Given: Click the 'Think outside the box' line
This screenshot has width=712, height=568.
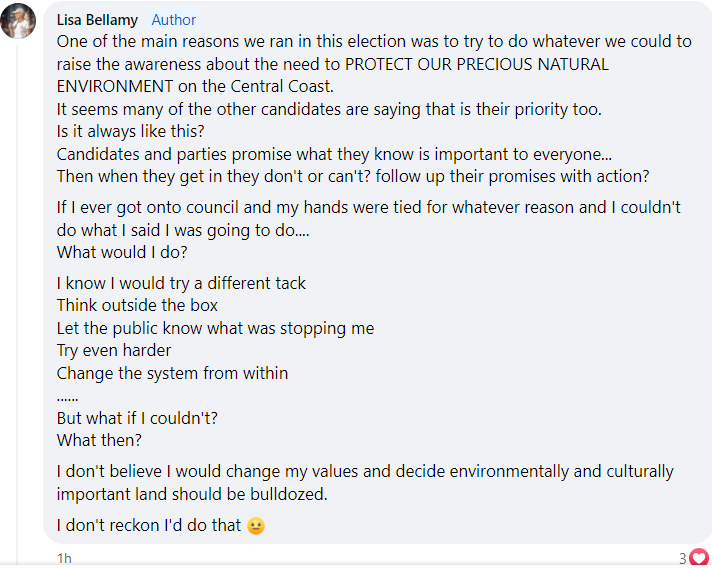Looking at the screenshot, I should [x=137, y=305].
